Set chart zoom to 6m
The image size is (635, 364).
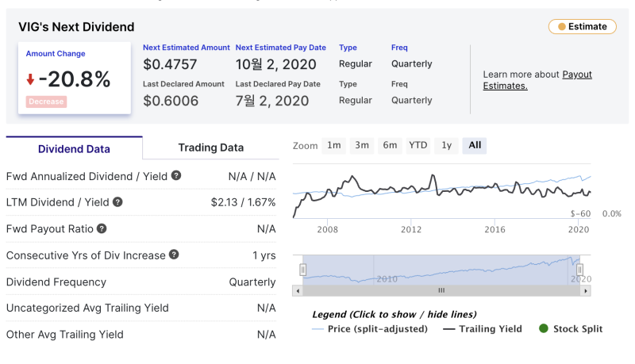(x=390, y=146)
